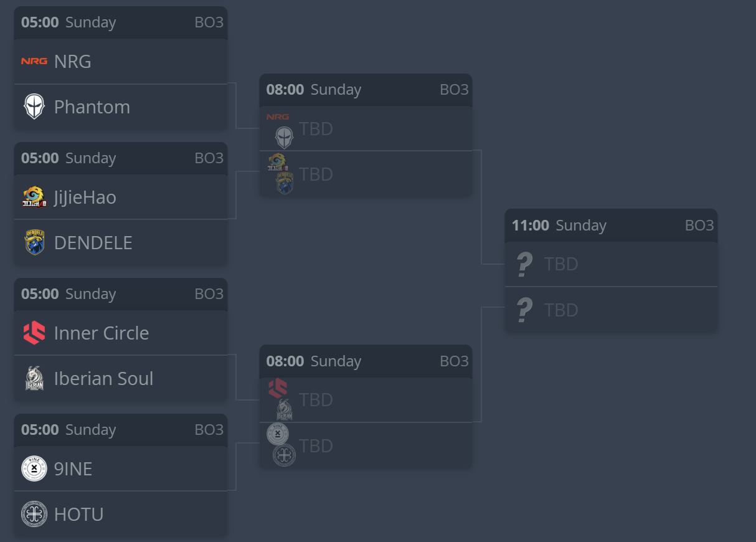The height and width of the screenshot is (542, 756).
Task: Click the JiJieHao dragon logo
Action: [x=34, y=197]
